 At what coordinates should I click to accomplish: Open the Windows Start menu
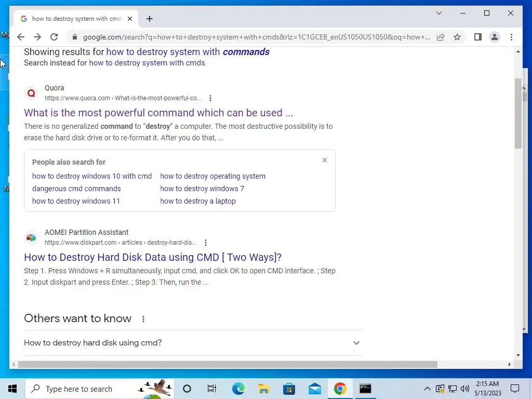coord(12,389)
